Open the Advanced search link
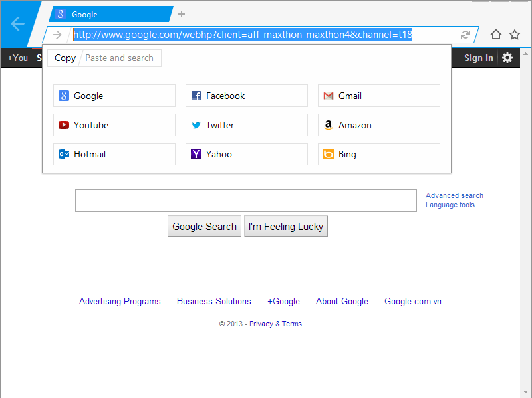The image size is (532, 398). click(454, 195)
